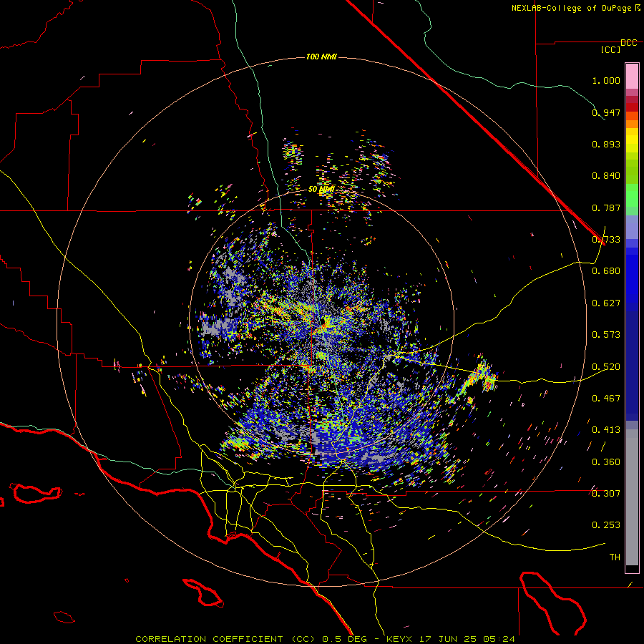Select the 0.253 legend value

pos(606,525)
